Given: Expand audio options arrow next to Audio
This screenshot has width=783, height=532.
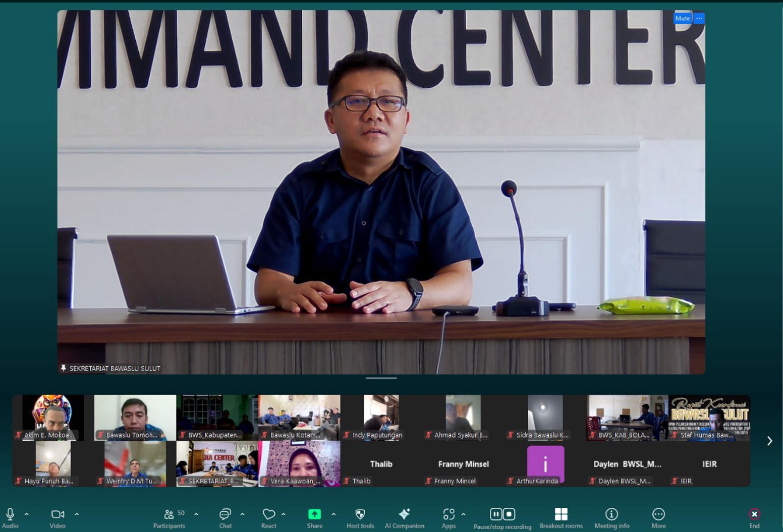Looking at the screenshot, I should [27, 514].
